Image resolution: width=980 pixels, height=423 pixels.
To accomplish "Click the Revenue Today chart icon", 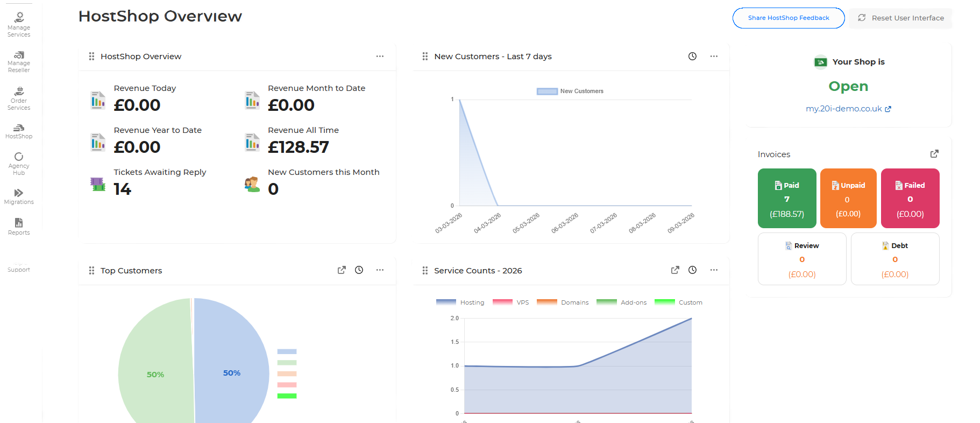I will [x=98, y=100].
